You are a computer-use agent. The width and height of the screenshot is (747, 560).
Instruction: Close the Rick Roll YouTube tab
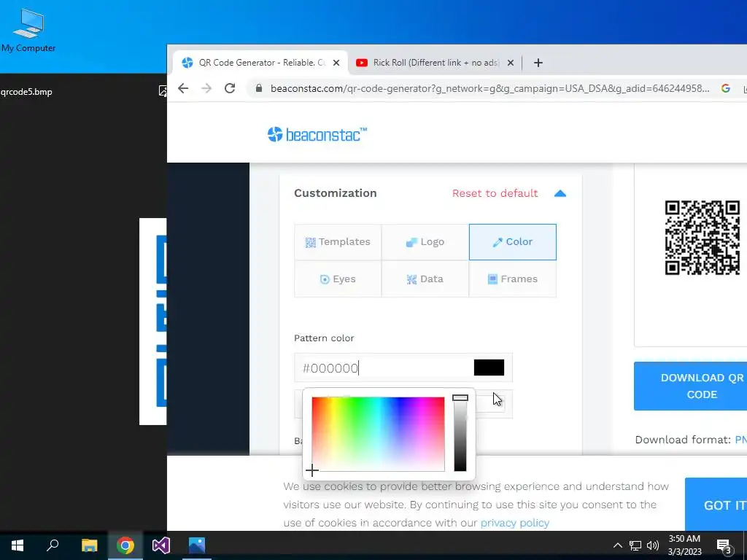tap(510, 63)
